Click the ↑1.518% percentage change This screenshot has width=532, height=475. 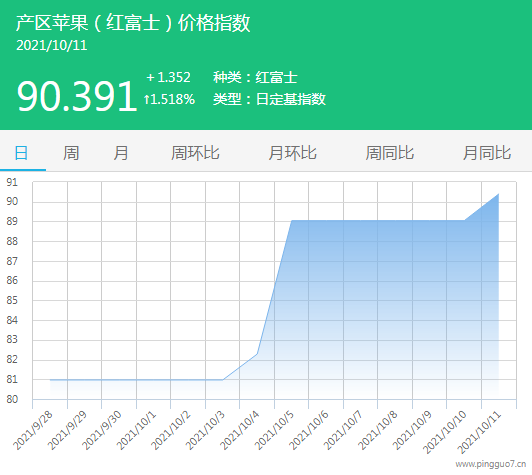pos(169,99)
